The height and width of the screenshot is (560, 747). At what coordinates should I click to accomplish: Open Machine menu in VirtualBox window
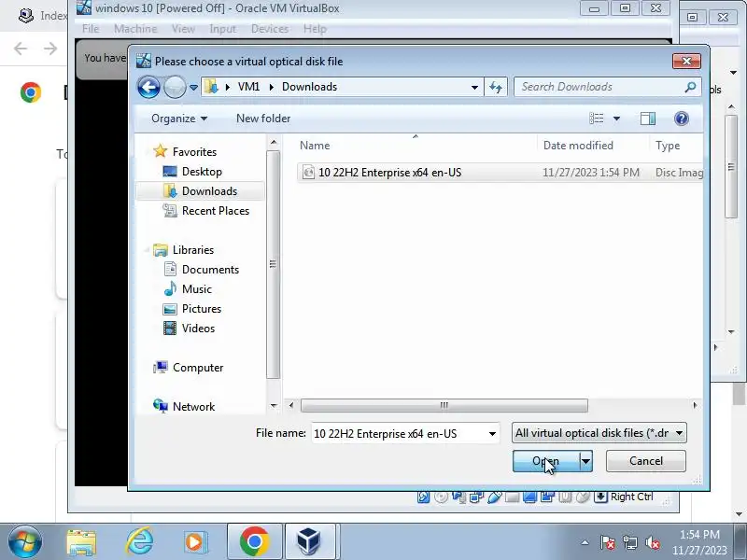coord(135,29)
